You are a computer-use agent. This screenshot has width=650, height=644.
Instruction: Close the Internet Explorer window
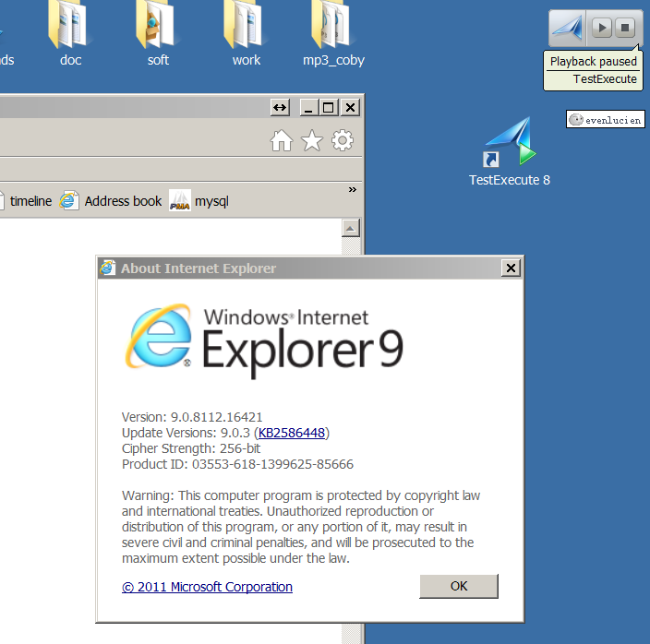click(x=350, y=108)
